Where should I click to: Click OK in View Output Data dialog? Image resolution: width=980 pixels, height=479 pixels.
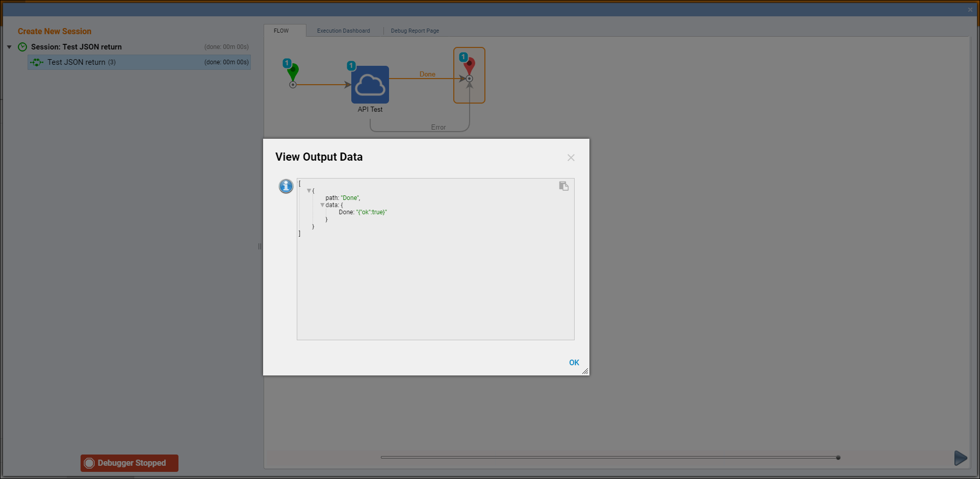[x=574, y=363]
